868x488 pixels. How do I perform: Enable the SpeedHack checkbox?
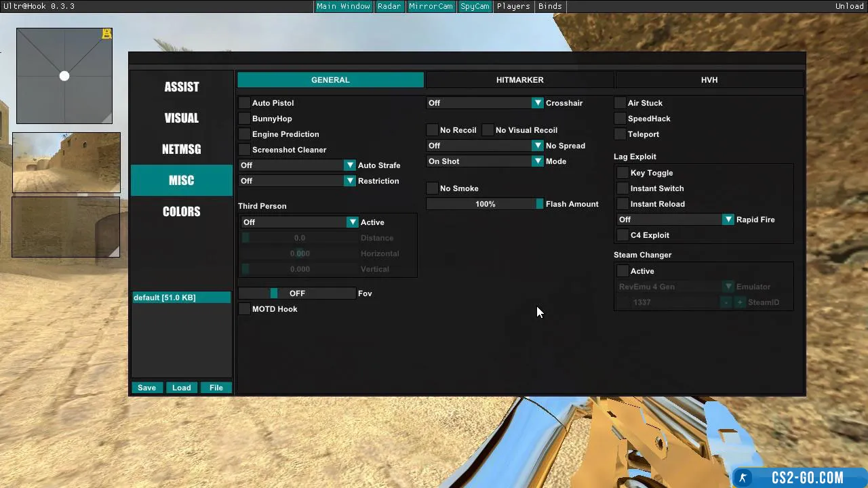click(620, 119)
